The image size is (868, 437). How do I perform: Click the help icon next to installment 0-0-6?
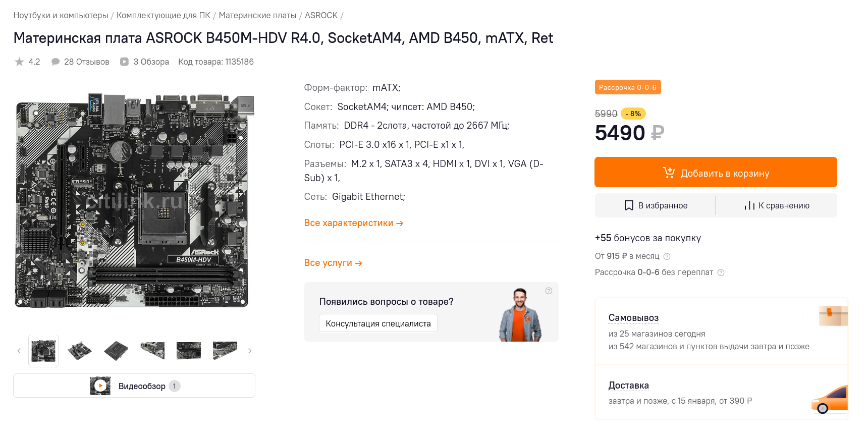point(721,272)
